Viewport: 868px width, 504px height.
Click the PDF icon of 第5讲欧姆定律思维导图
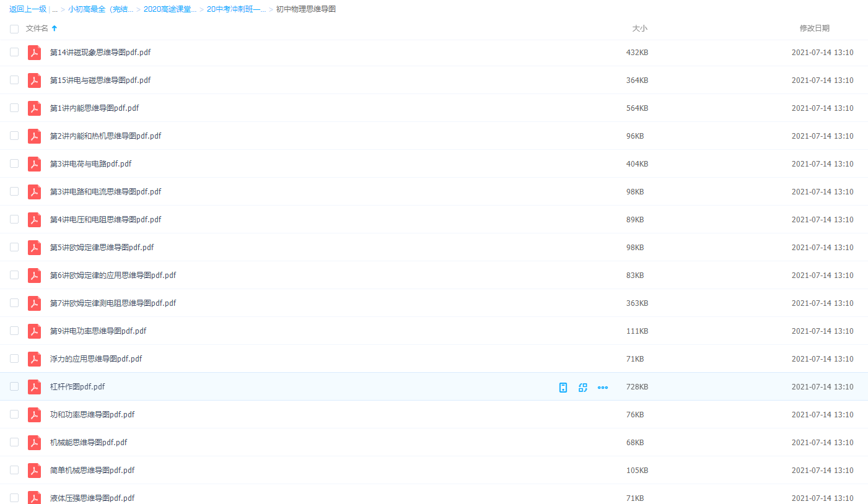tap(35, 248)
